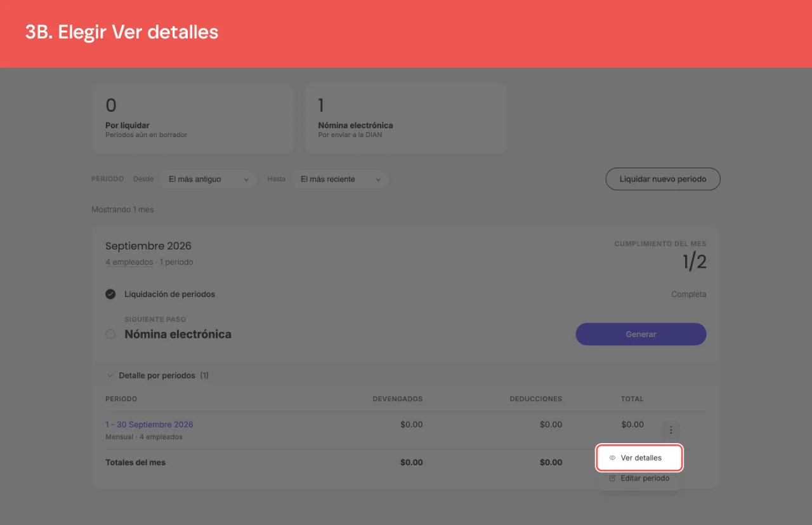Click the 1/2 cumplimiento del mes value
812x525 pixels.
694,262
